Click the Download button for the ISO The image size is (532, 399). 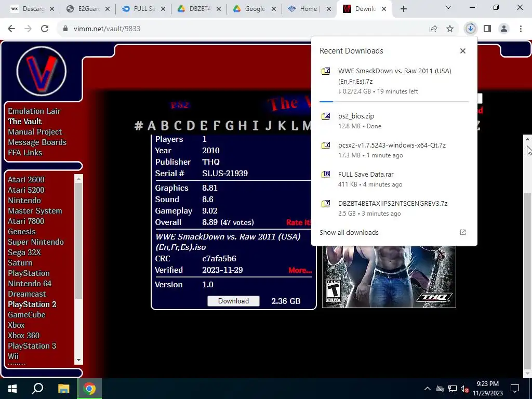click(x=233, y=301)
